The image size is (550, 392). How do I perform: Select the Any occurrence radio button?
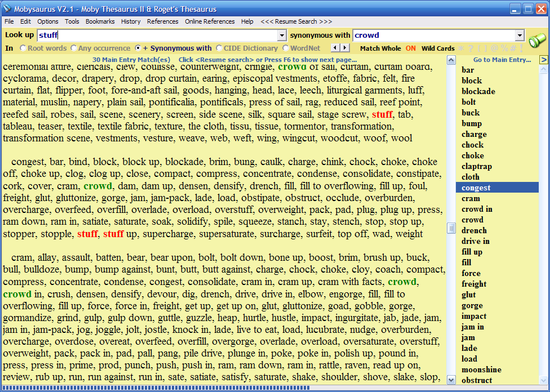pyautogui.click(x=74, y=48)
